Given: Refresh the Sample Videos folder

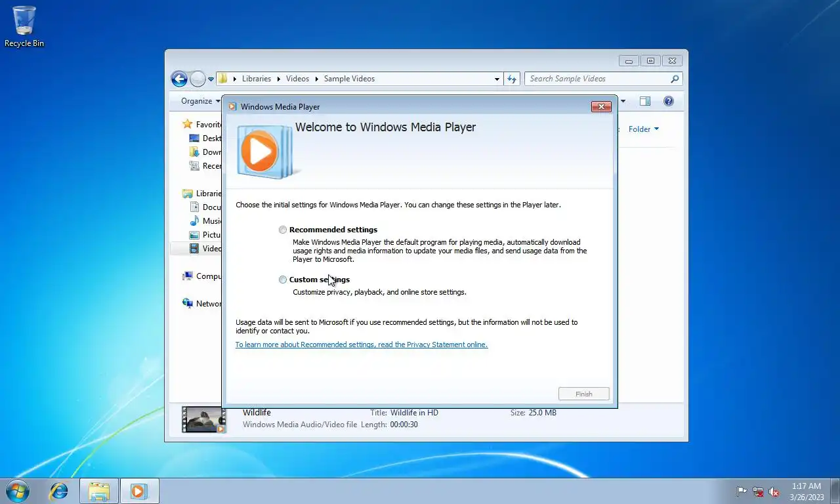Looking at the screenshot, I should point(512,79).
